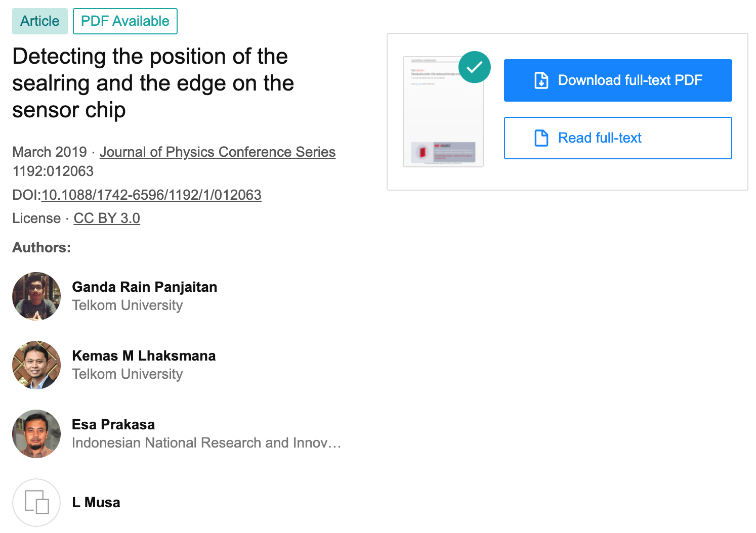Open the Journal of Physics Conference Series link
This screenshot has height=533, width=756.
coord(218,152)
